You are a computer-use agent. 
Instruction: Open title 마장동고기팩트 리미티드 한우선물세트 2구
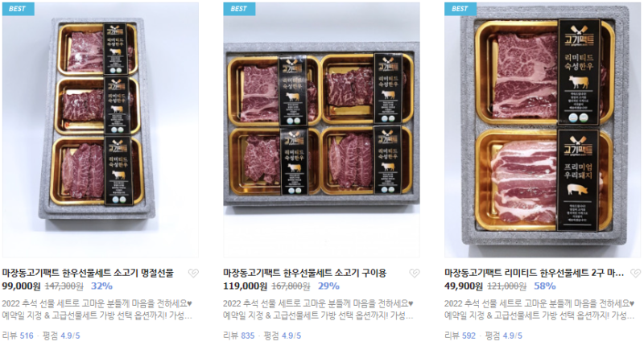[535, 273]
